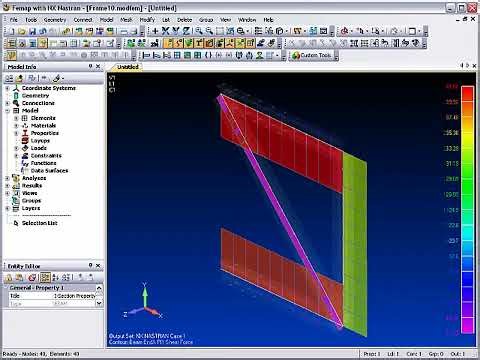Open the Mesh menu
Image resolution: width=480 pixels, height=360 pixels.
pyautogui.click(x=126, y=20)
